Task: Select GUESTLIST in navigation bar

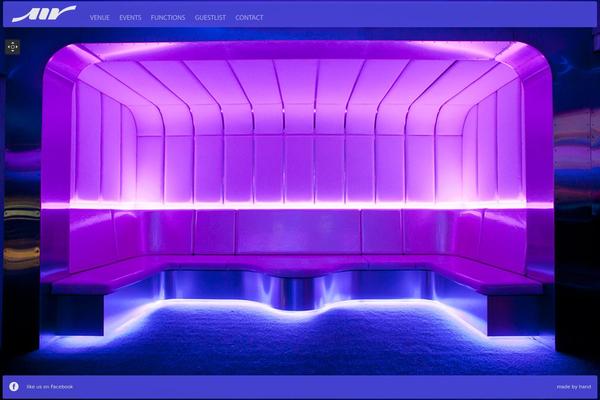Action: 210,18
